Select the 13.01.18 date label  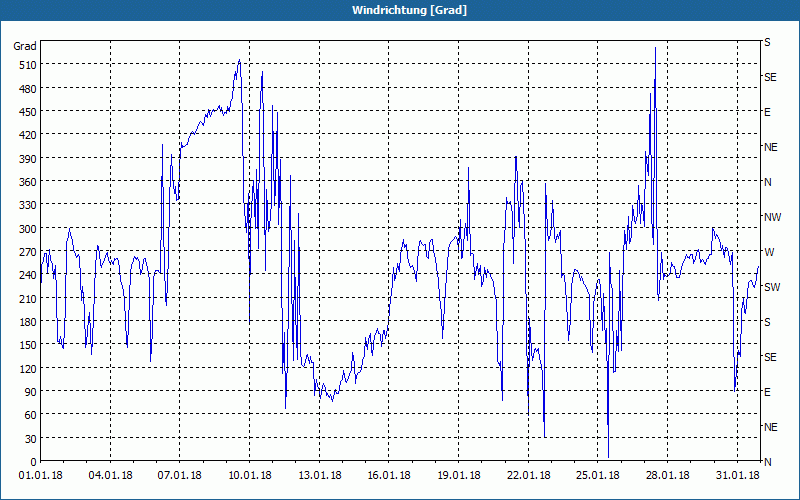[x=319, y=476]
